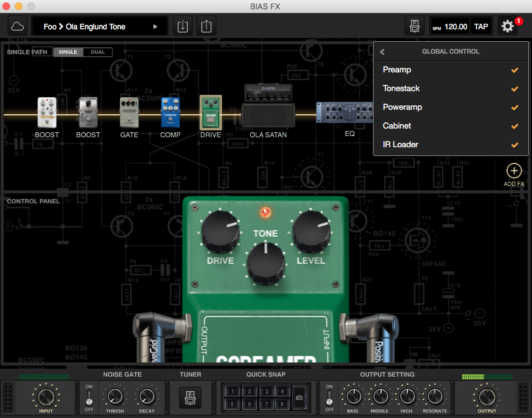The image size is (532, 418).
Task: Select Quick Snap slot 6
Action: 249,404
